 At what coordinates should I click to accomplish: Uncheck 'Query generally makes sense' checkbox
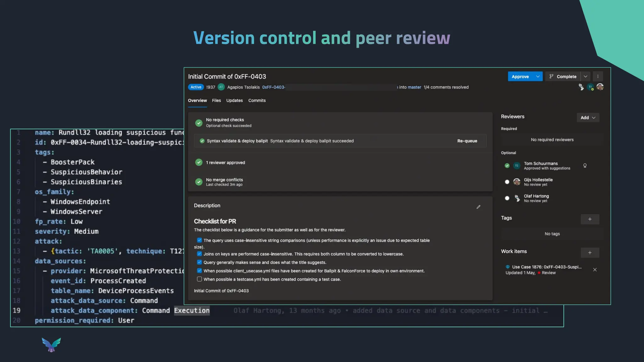(x=199, y=262)
